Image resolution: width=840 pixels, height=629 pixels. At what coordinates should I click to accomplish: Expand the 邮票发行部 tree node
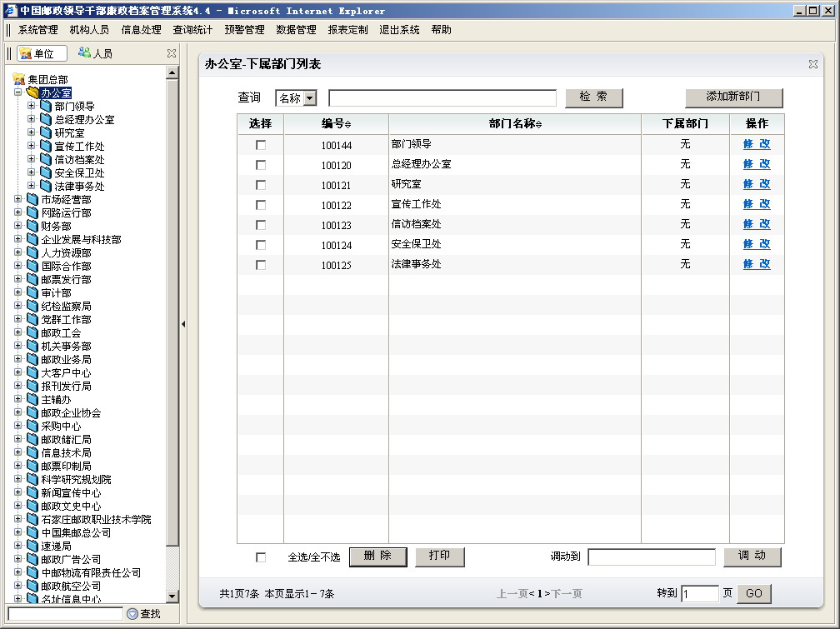tap(17, 279)
